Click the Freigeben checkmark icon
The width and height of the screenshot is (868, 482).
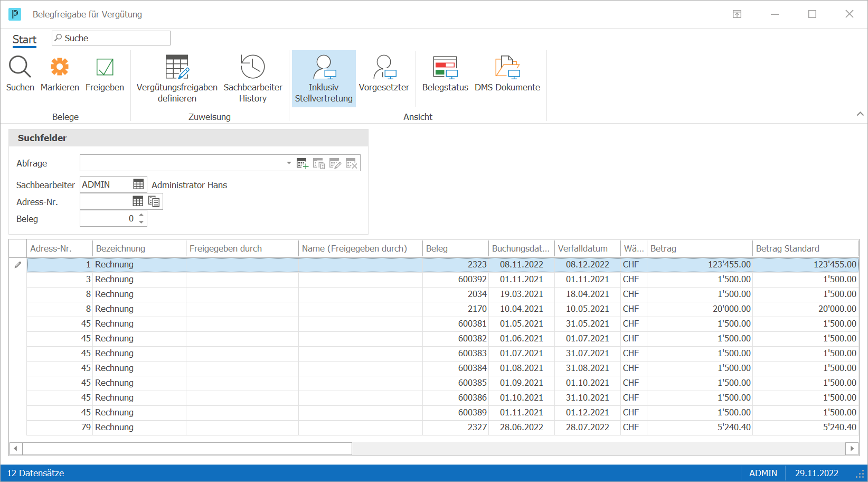pyautogui.click(x=105, y=67)
